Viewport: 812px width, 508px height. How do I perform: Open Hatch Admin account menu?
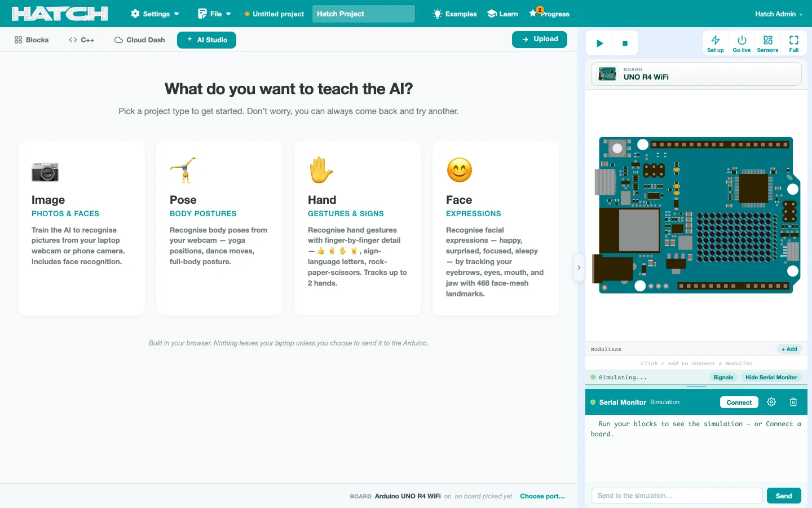tap(779, 14)
